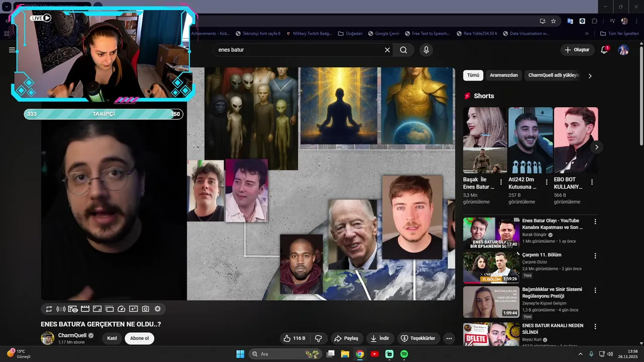This screenshot has width=644, height=362.
Task: Click the İndir download button
Action: tap(380, 338)
